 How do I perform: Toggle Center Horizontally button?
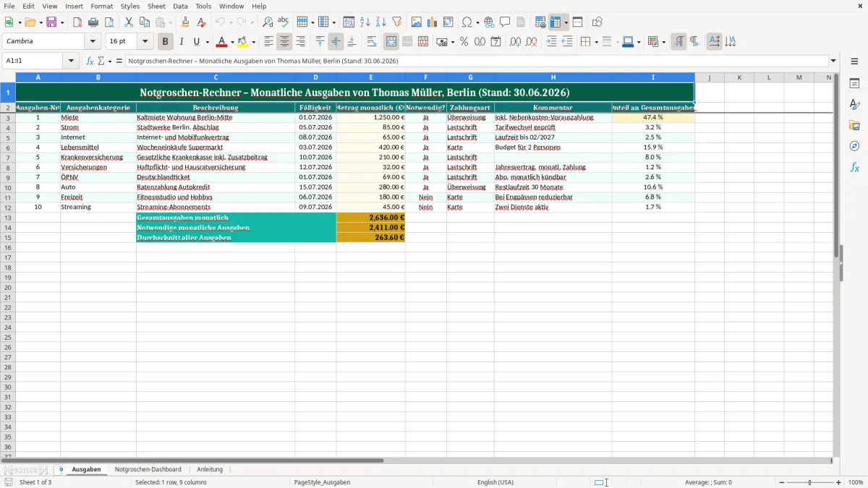point(284,42)
